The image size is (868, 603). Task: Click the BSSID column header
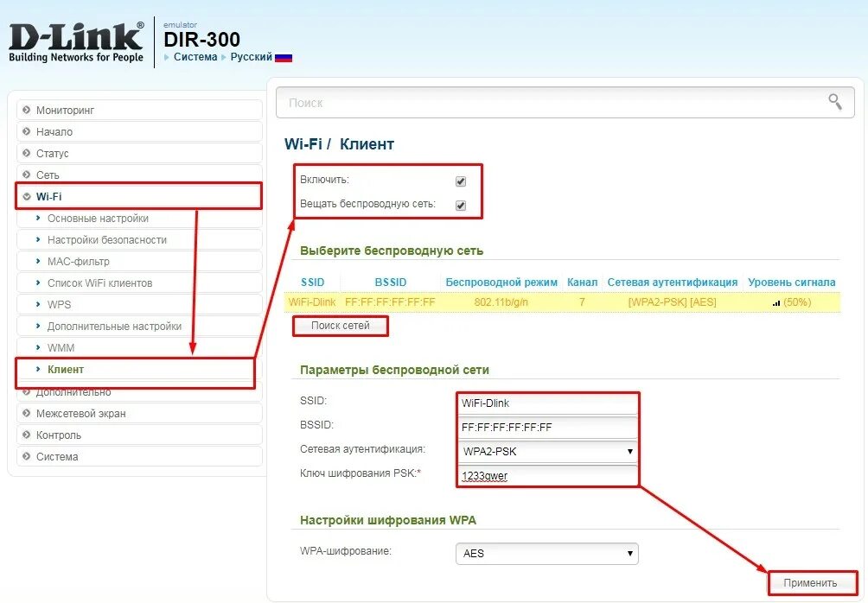tap(390, 282)
